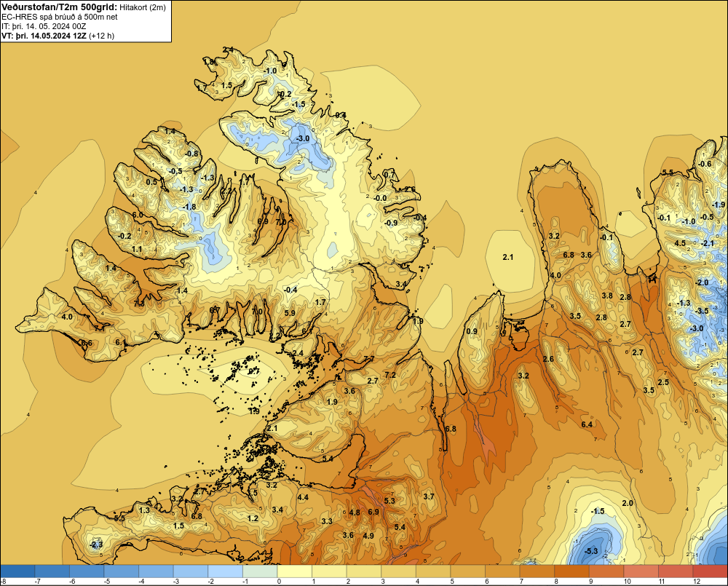Viewport: 728px width, 586px height.
Task: Select legend swatch between -5 and -4
Action: click(121, 571)
